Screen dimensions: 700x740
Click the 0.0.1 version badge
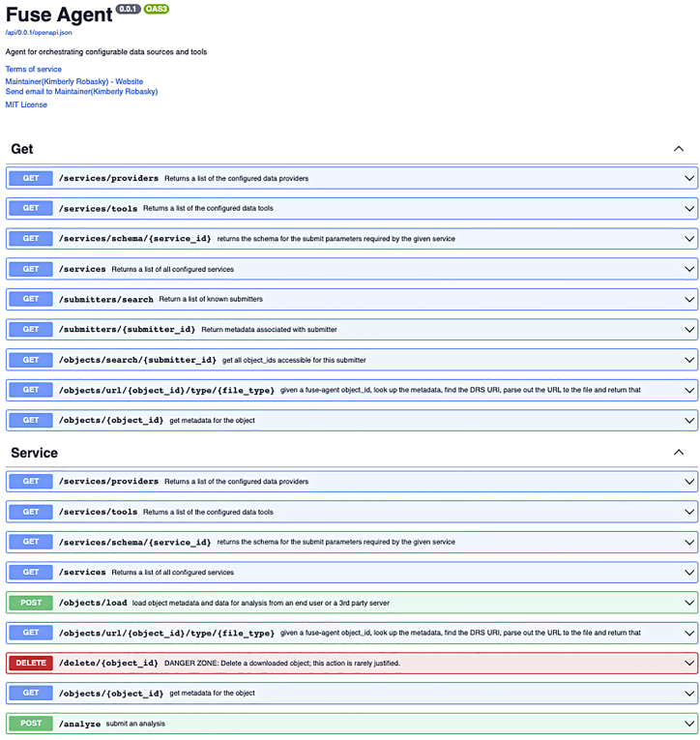tap(128, 9)
